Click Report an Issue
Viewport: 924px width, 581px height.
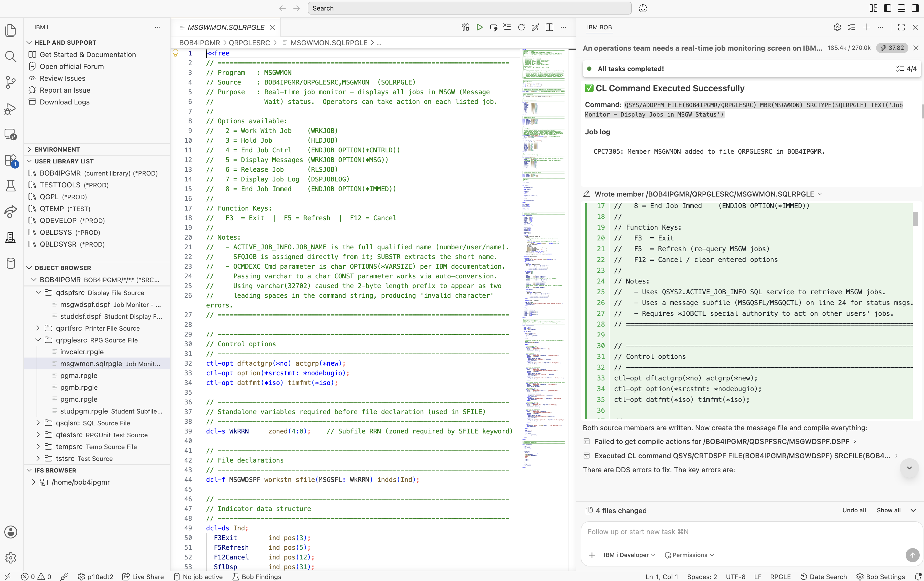[65, 90]
